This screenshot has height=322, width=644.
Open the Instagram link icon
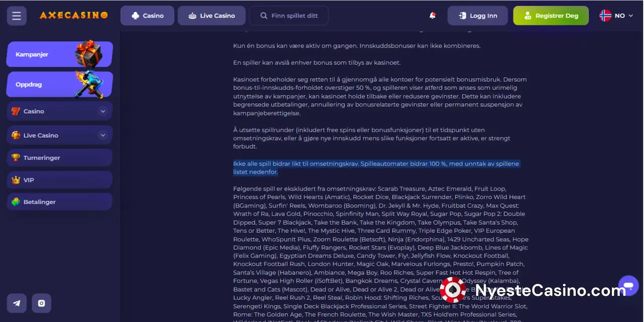[42, 303]
